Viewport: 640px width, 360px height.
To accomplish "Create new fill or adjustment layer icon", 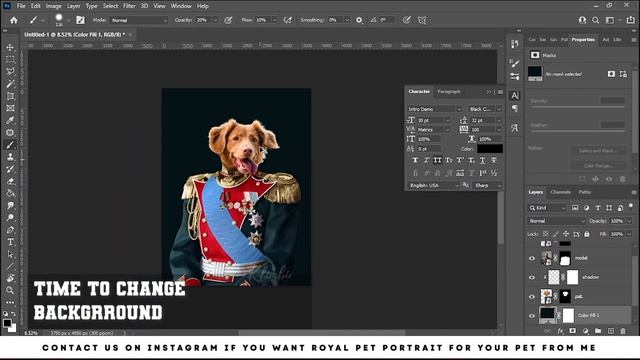I will click(586, 331).
